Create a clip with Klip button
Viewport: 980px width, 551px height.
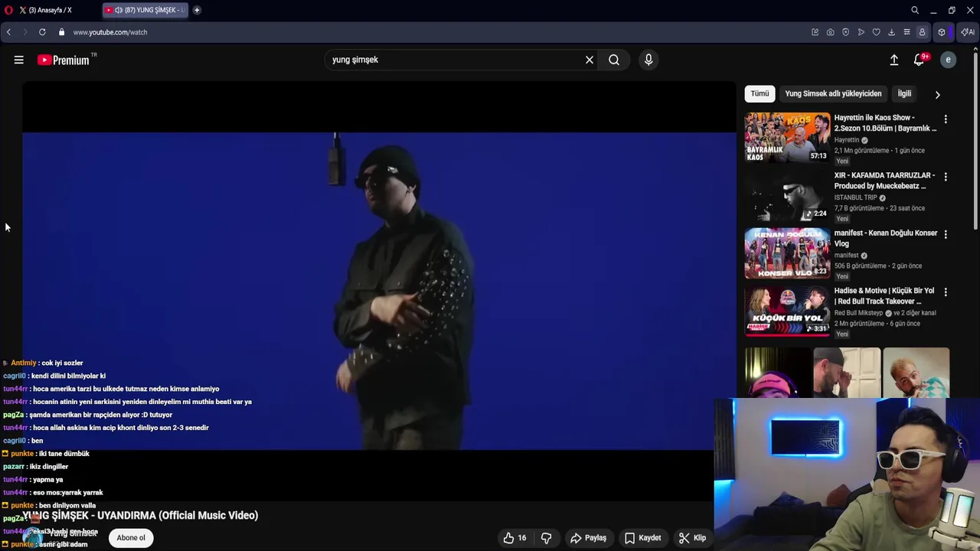point(692,538)
